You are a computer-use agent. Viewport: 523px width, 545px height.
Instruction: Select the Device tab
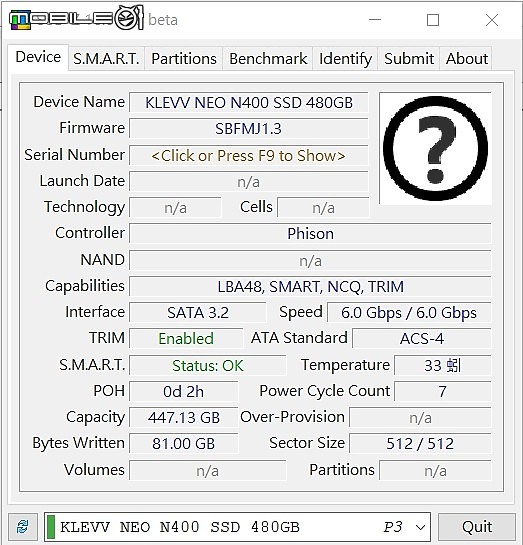(38, 58)
